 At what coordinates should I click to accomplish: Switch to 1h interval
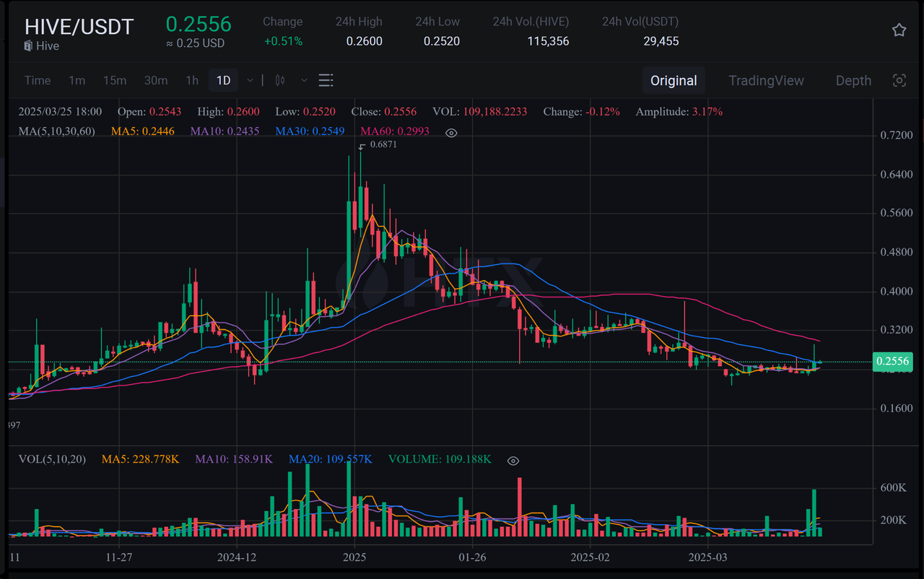[192, 80]
